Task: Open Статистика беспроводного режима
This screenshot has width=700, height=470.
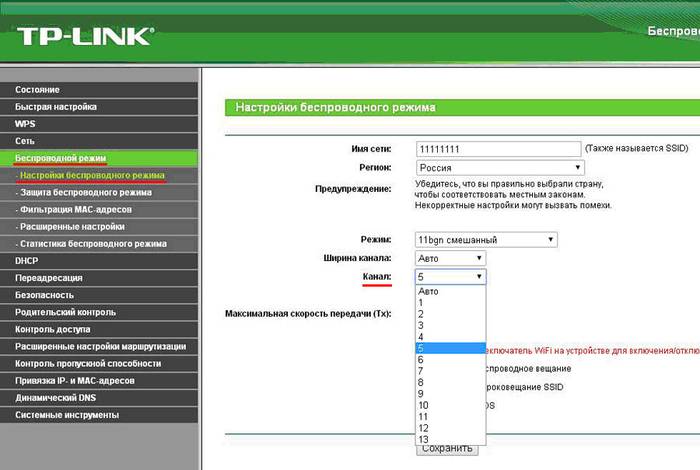Action: pos(92,244)
